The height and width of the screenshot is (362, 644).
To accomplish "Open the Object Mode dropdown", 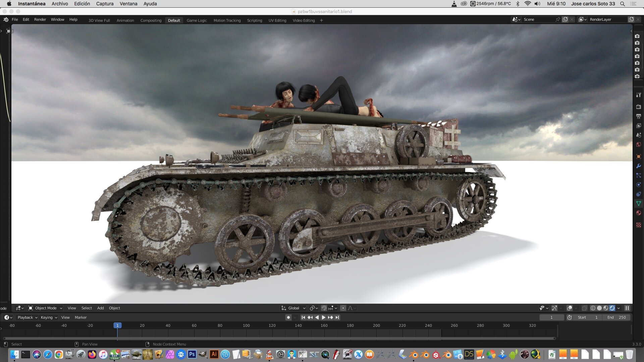I will pos(45,308).
